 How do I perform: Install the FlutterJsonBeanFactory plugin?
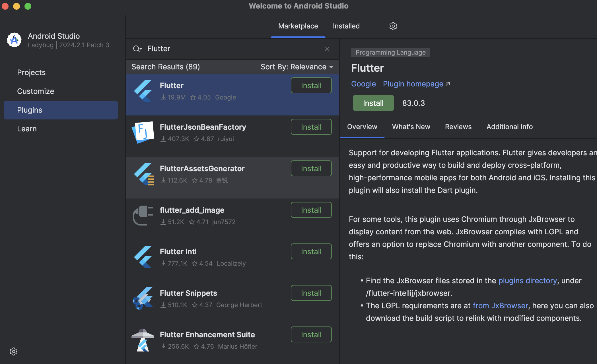[311, 127]
